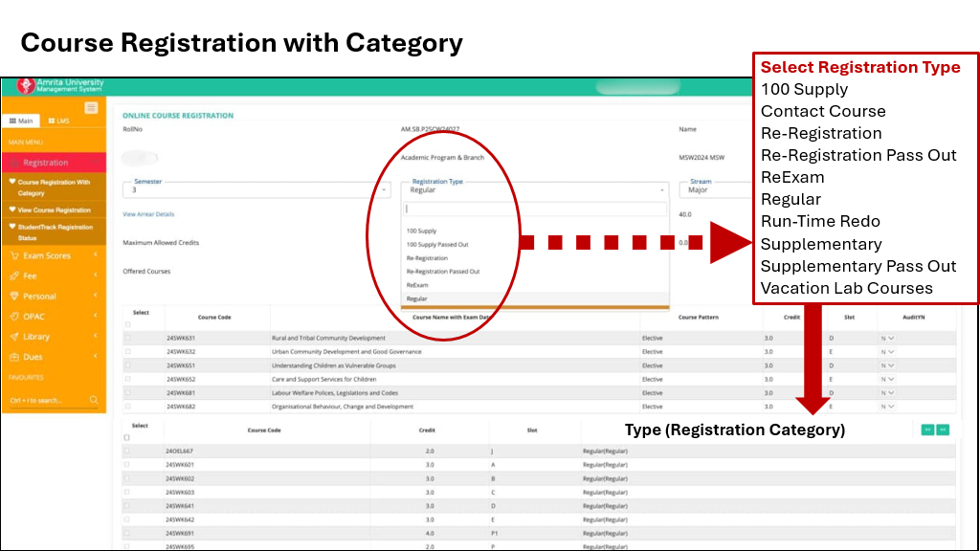Check select-all box in offered courses header
Screen dimensions: 980x551
point(128,324)
